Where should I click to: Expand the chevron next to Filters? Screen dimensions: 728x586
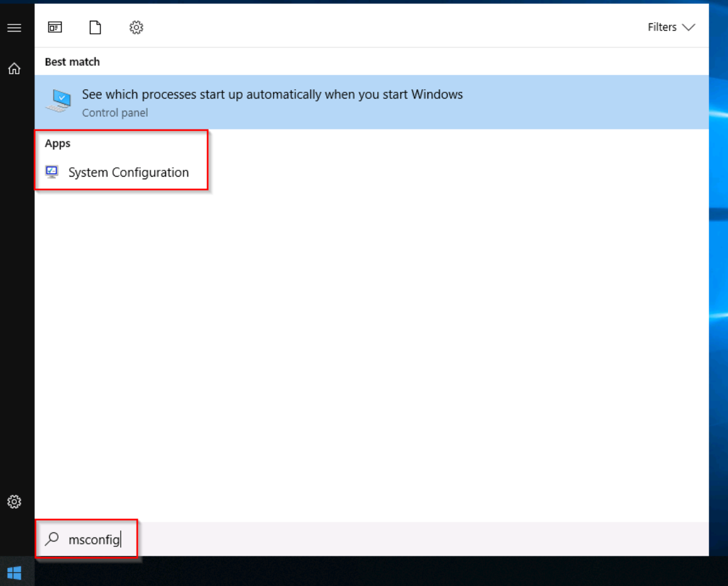(688, 27)
